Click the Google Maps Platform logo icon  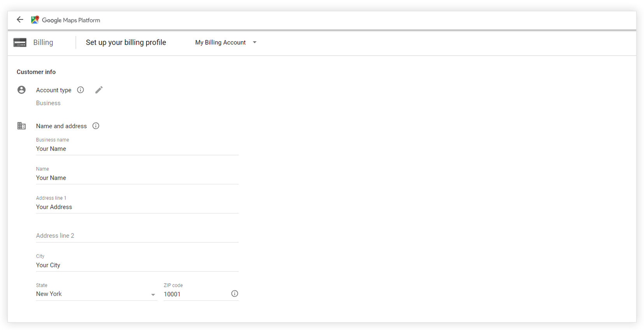35,20
